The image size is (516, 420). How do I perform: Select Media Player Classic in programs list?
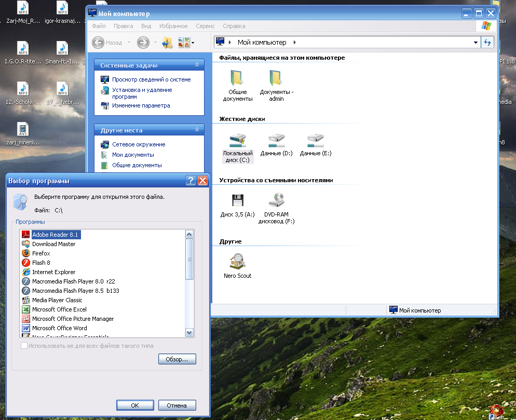coord(57,300)
